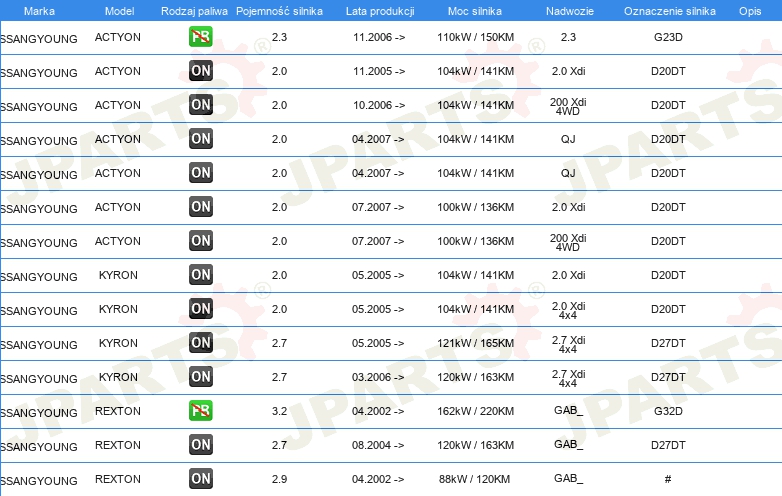Click the Opis column header
The width and height of the screenshot is (782, 496).
(x=750, y=11)
